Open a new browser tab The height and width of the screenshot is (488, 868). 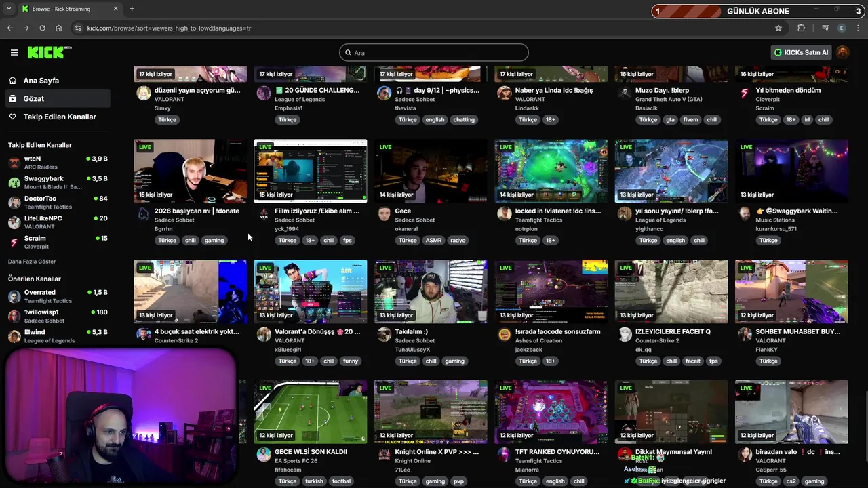(132, 9)
